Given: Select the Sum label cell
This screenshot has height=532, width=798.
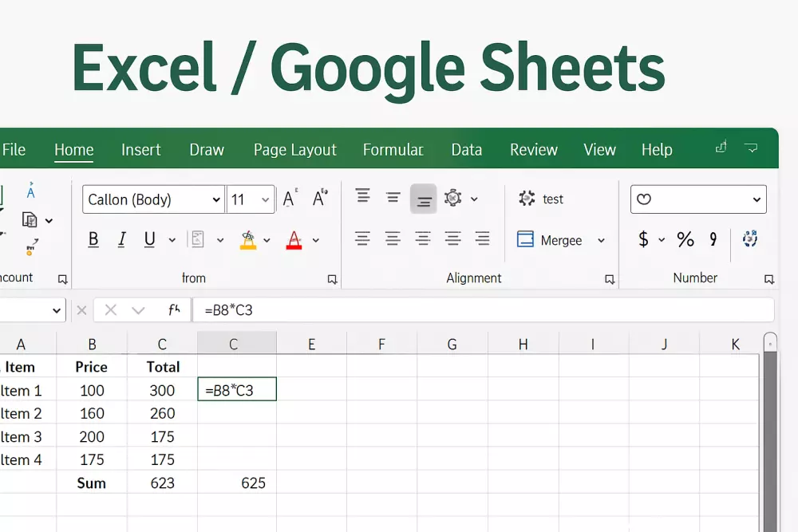Looking at the screenshot, I should (92, 483).
